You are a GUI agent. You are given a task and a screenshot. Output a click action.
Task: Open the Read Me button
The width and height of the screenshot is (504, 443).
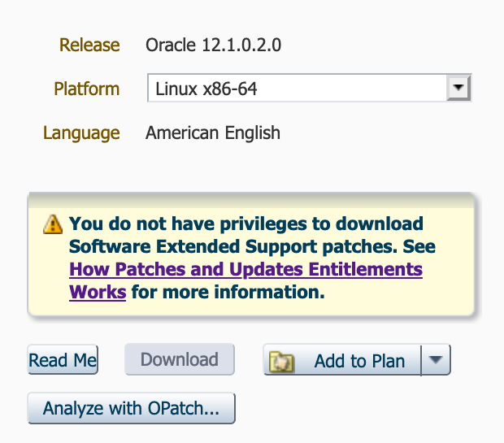[x=63, y=360]
